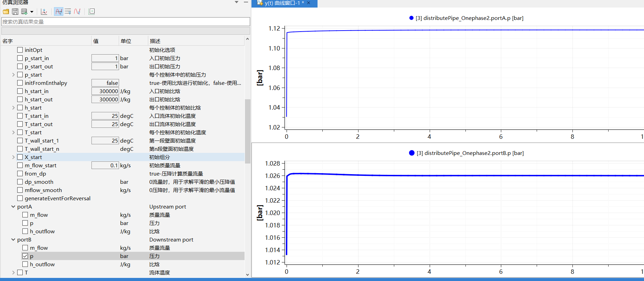Check the initOpt checkbox

pos(20,50)
